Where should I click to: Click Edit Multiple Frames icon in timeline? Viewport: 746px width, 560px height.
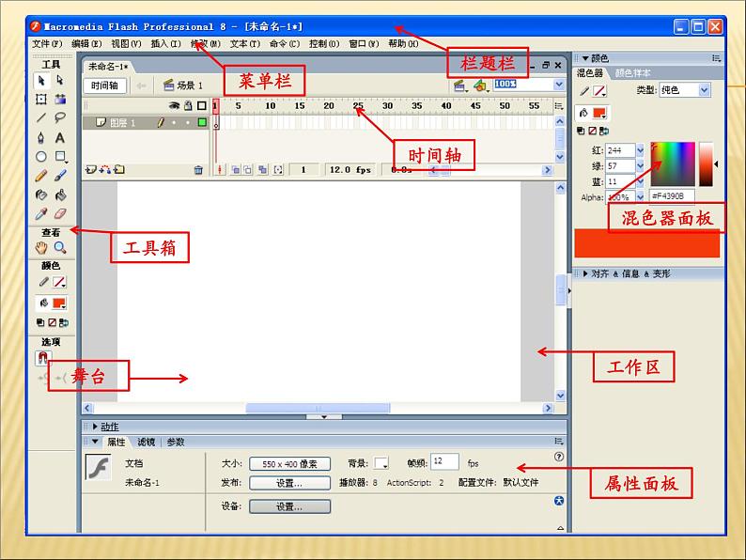tap(263, 169)
